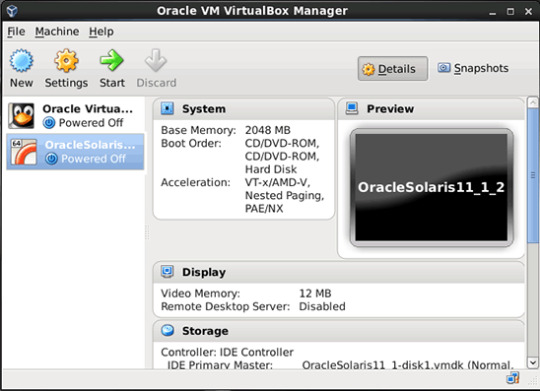Click the scroll down arrow of details pane

click(x=533, y=362)
